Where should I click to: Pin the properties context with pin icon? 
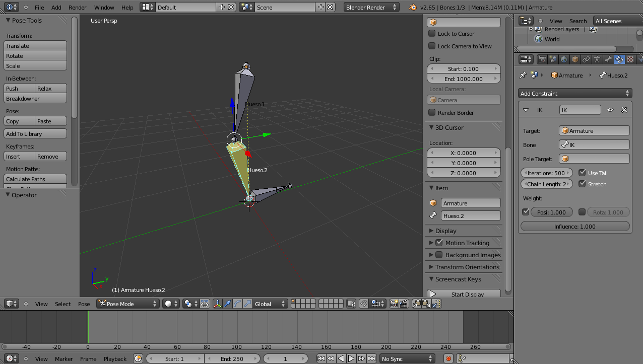click(x=523, y=75)
